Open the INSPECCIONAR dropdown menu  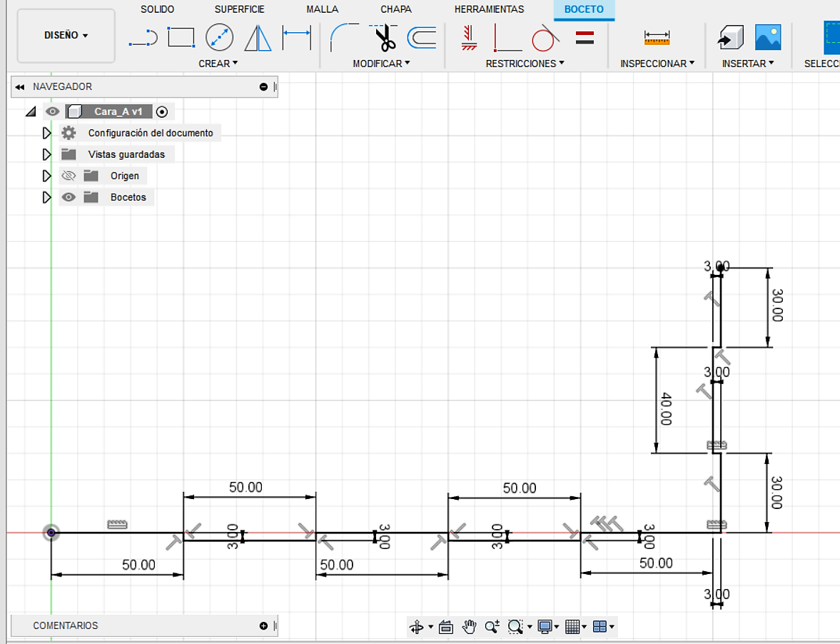point(657,64)
